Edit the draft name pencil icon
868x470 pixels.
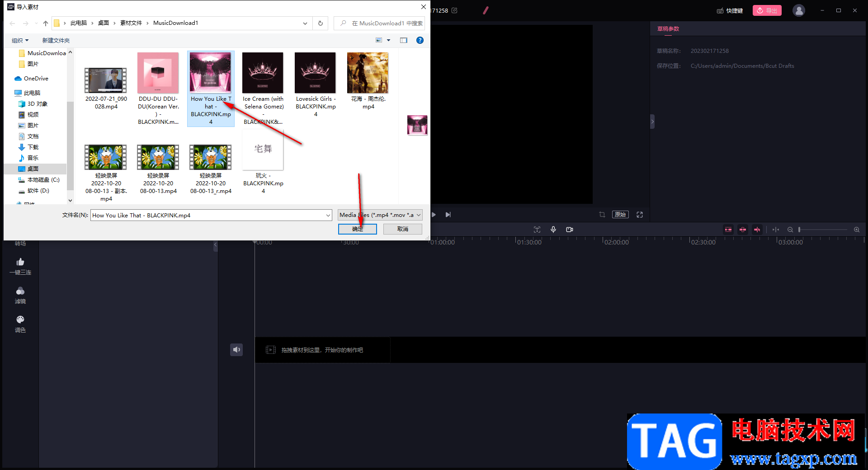(x=454, y=10)
